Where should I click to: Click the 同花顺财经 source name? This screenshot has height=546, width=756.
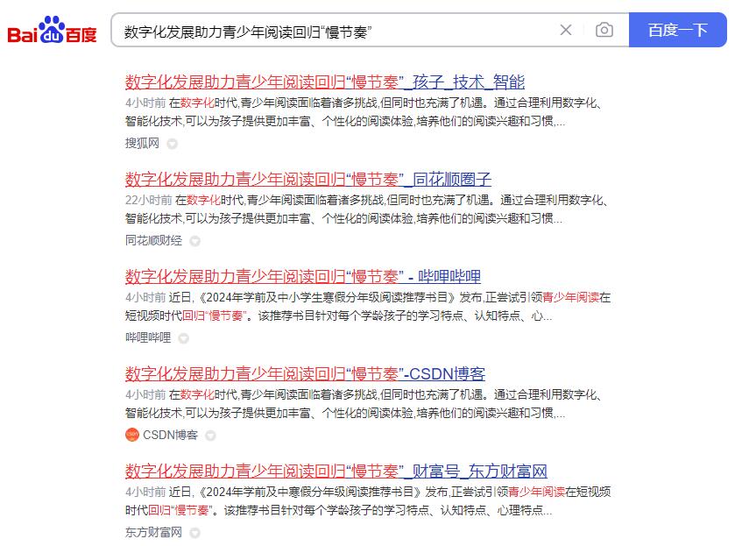point(154,241)
